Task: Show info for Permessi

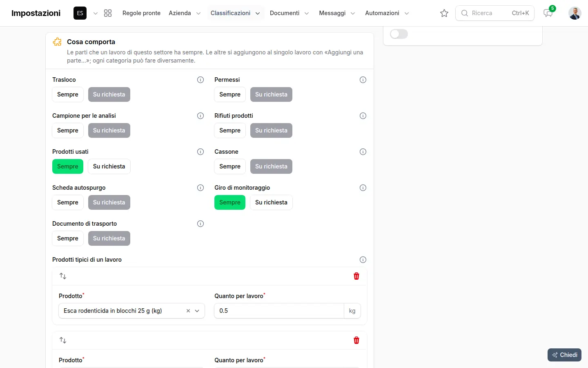Action: 363,80
